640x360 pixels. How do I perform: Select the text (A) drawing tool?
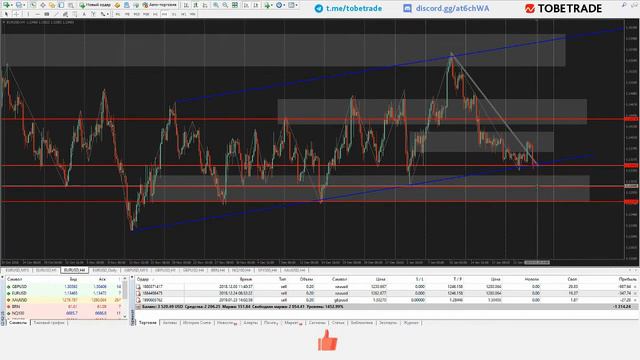tap(84, 14)
